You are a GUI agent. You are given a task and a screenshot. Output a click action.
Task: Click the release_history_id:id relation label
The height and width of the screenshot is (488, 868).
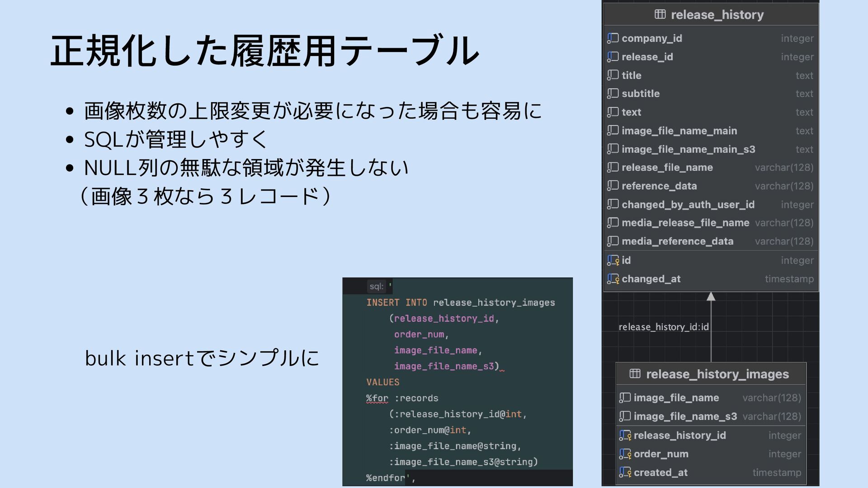tap(663, 327)
